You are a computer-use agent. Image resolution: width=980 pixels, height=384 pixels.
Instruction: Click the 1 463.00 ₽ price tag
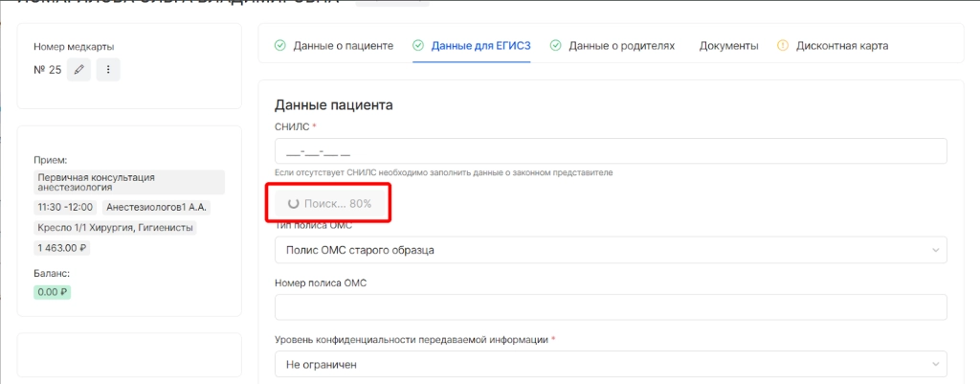(62, 248)
